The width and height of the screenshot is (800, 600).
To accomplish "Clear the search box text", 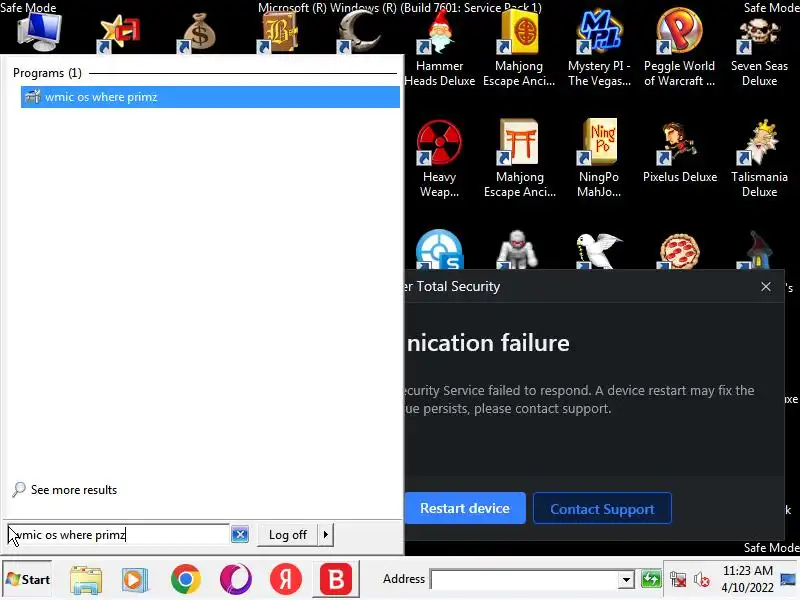I will (240, 535).
